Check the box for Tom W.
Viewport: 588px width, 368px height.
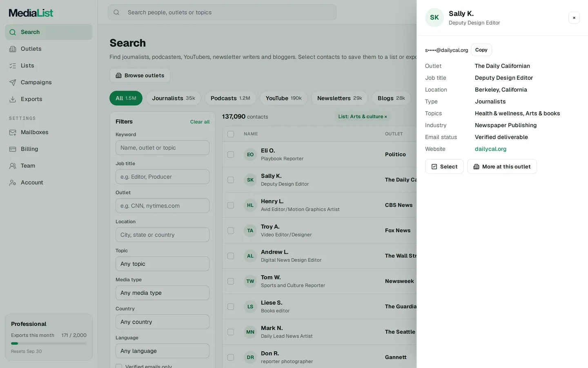tap(231, 281)
